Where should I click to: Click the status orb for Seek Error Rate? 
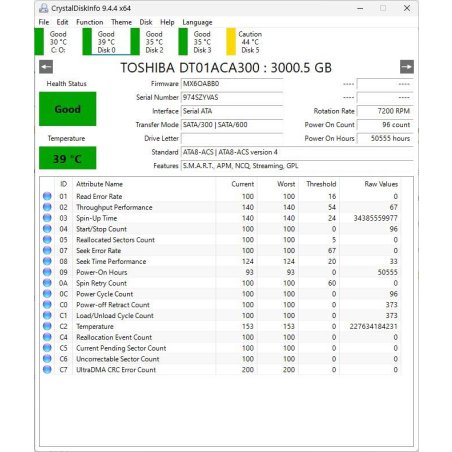47,250
